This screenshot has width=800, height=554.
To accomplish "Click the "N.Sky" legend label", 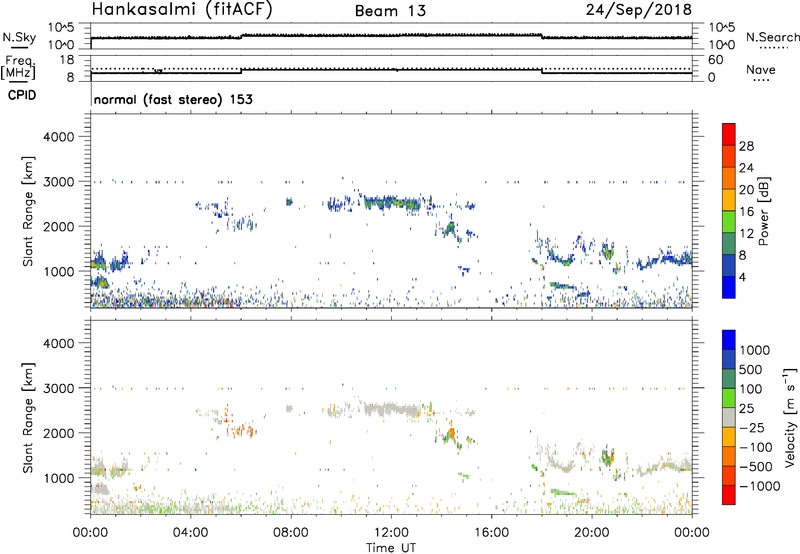I will point(19,37).
